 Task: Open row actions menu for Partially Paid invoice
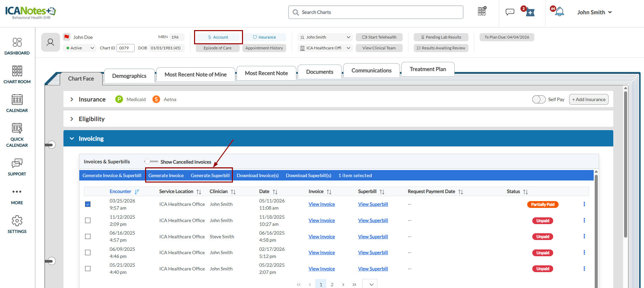coord(584,204)
